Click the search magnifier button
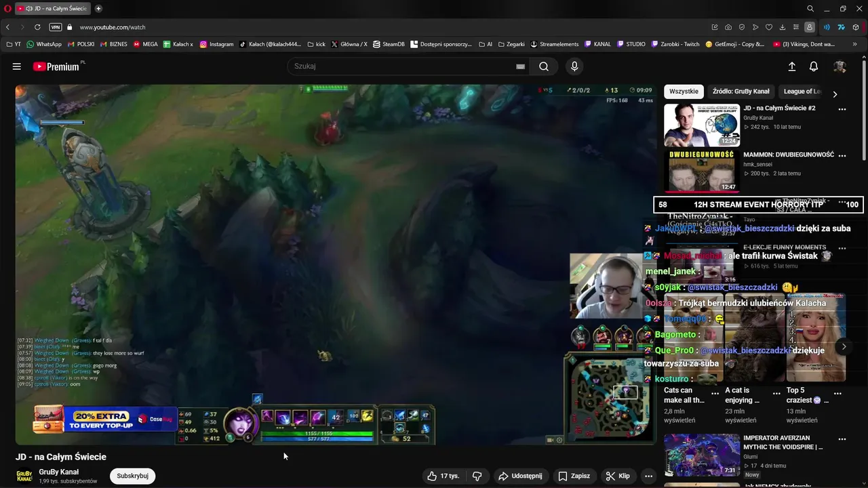Screen dimensions: 868x488 tap(544, 66)
